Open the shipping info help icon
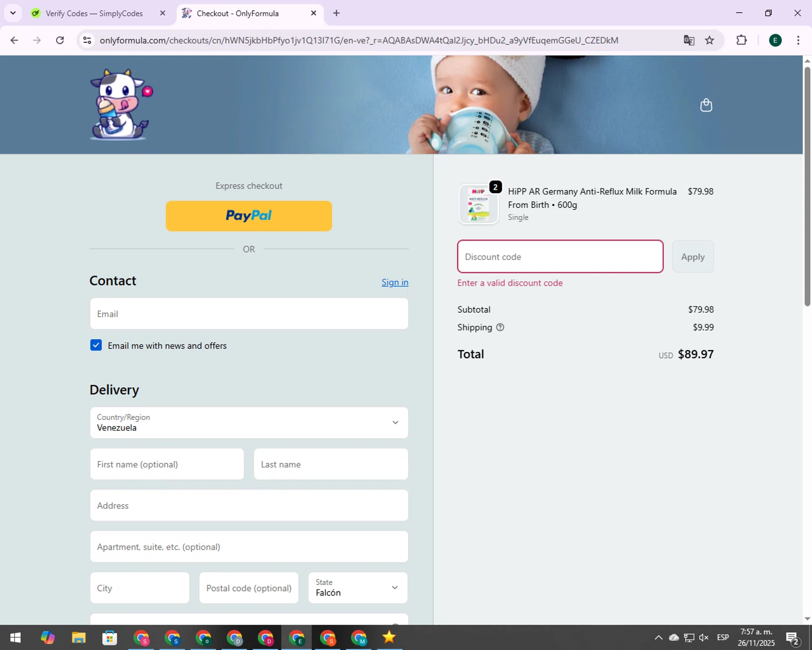812x650 pixels. point(500,327)
